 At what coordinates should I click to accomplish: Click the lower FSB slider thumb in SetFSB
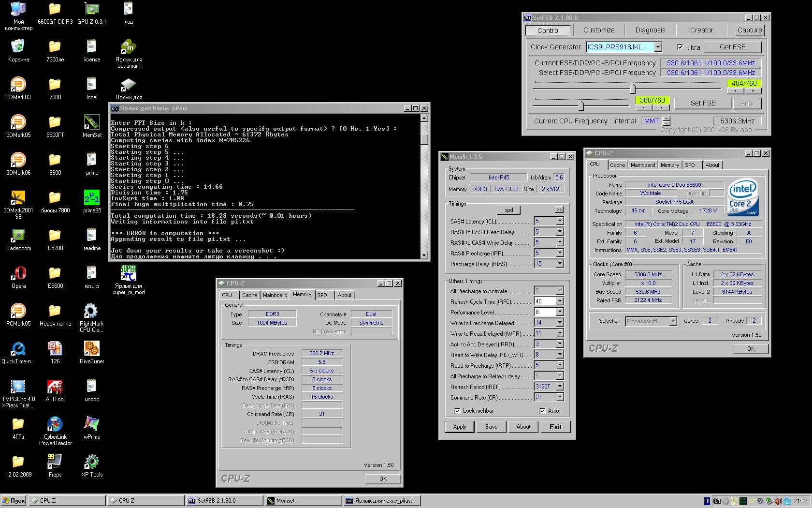tap(581, 105)
